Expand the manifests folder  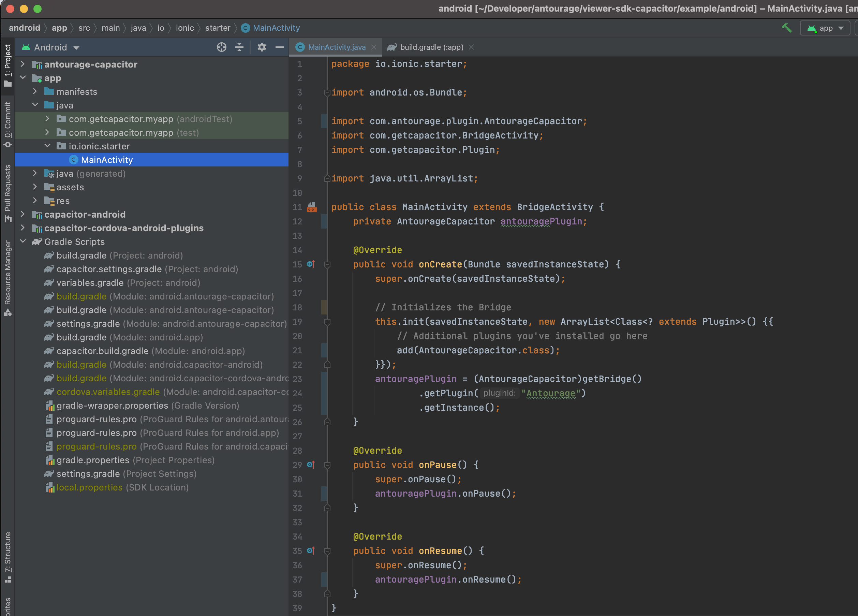tap(35, 91)
